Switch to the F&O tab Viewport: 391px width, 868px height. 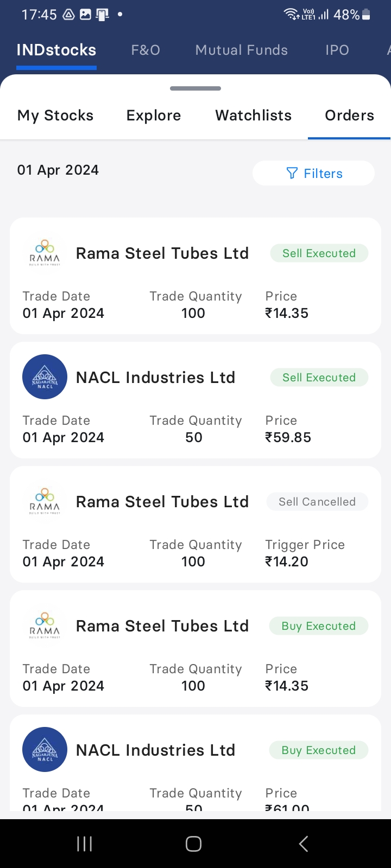(x=146, y=50)
